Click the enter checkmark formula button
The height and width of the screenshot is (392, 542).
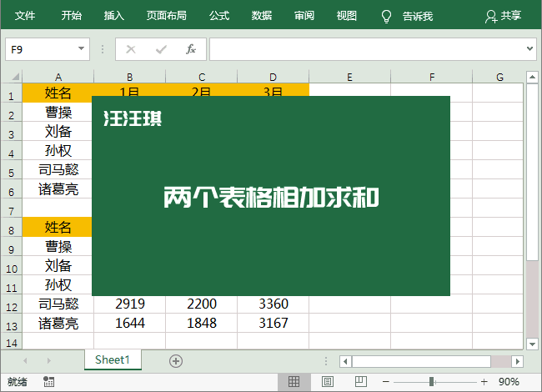pos(161,49)
